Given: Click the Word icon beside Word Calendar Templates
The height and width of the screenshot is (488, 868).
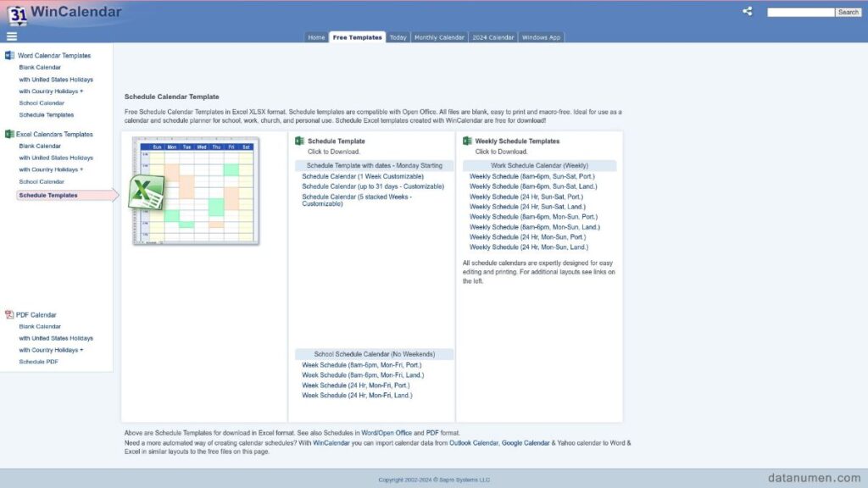Looking at the screenshot, I should pyautogui.click(x=9, y=55).
